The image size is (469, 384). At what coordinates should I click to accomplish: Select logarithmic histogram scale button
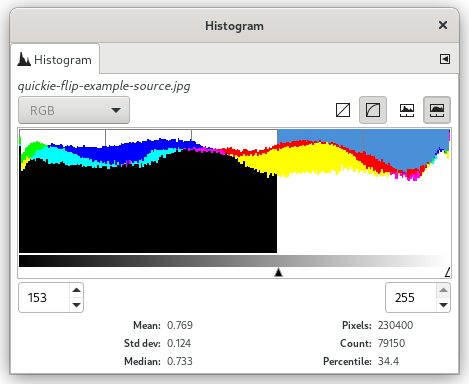pos(373,110)
